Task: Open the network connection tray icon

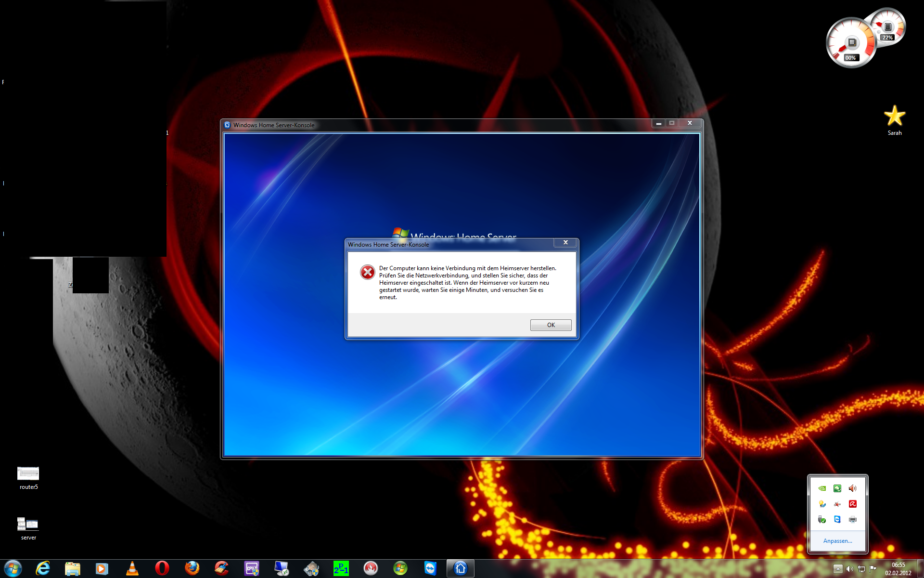Action: tap(861, 569)
